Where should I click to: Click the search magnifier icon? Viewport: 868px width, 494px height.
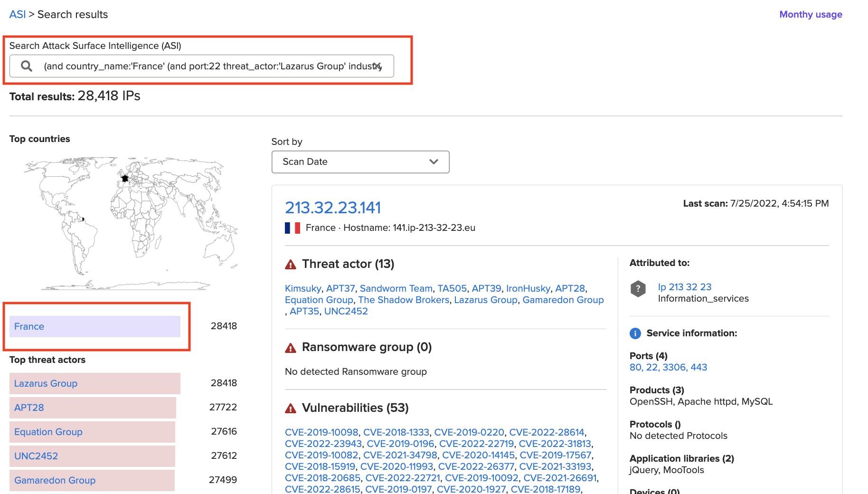(27, 66)
